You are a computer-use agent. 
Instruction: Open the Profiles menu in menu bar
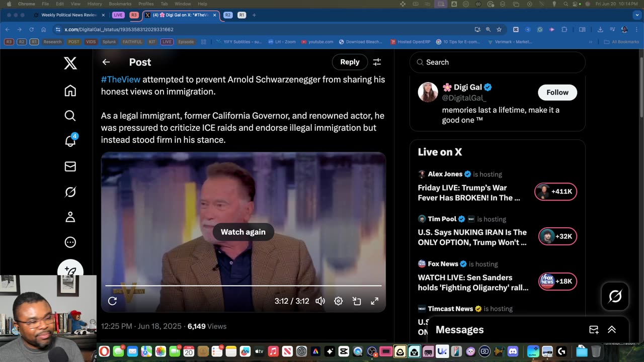pyautogui.click(x=146, y=4)
